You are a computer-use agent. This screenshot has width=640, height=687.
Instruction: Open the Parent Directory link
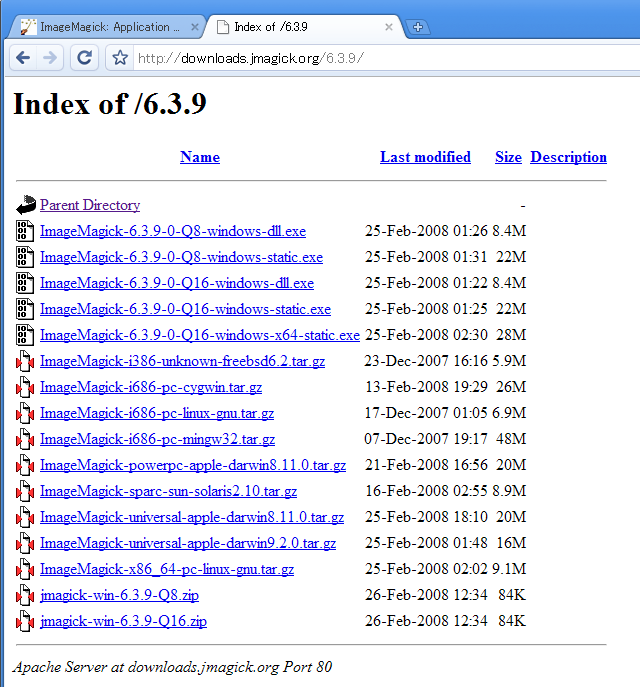[x=90, y=205]
